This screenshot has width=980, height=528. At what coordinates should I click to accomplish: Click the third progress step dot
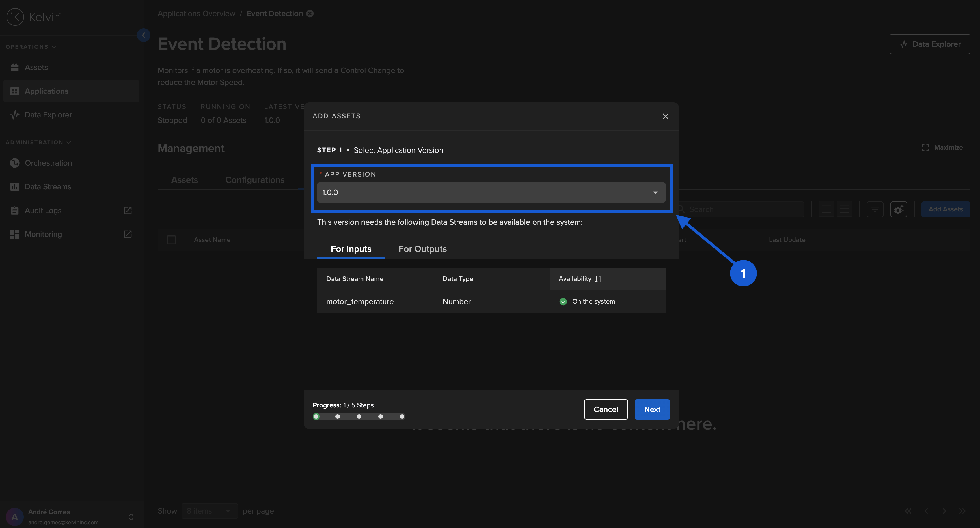[x=359, y=417]
